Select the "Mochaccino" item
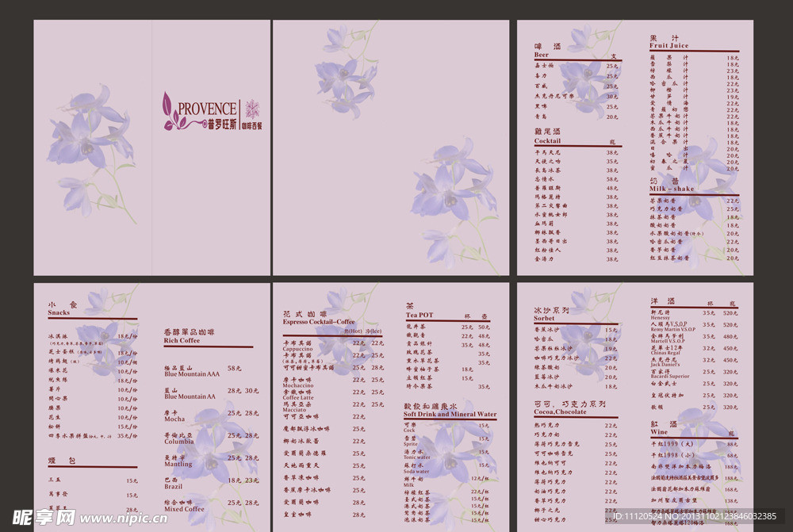The width and height of the screenshot is (793, 532). (298, 385)
